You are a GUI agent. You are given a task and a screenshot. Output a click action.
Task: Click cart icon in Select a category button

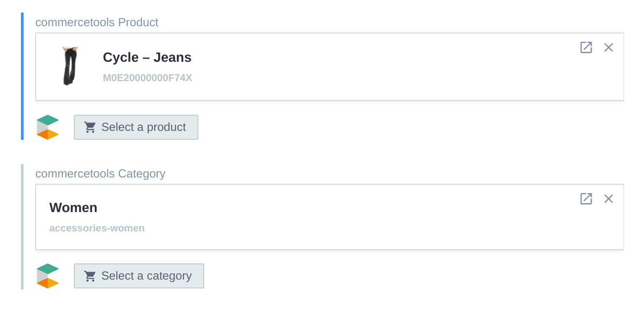click(90, 276)
